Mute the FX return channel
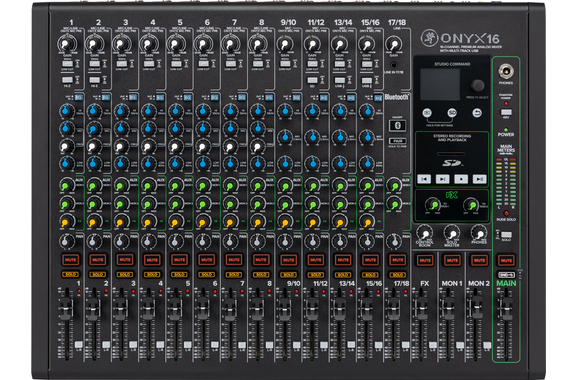The width and height of the screenshot is (576, 380). point(425,260)
